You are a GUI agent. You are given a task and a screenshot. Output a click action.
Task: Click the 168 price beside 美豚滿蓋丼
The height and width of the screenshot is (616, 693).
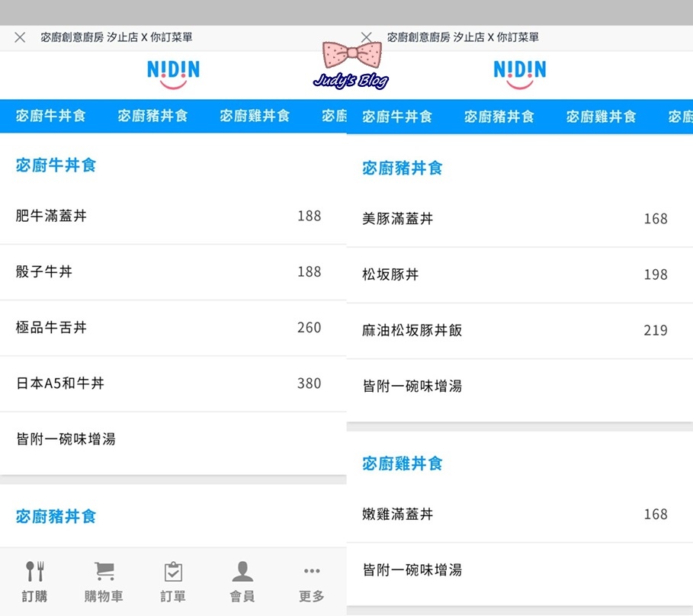[656, 218]
